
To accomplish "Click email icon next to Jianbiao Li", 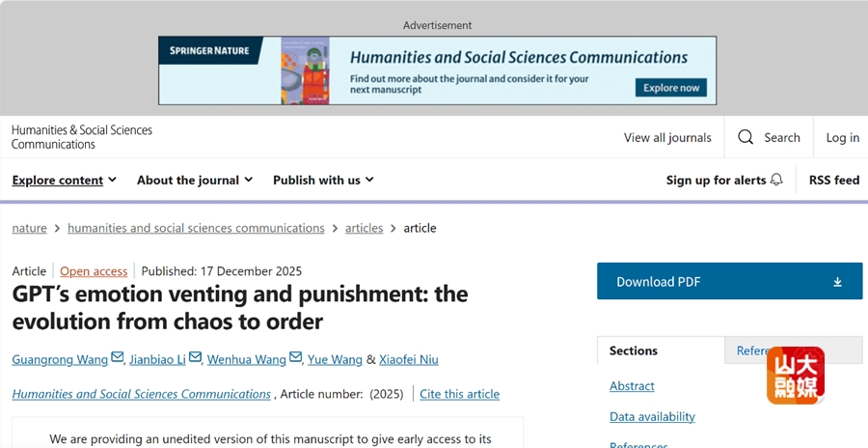I will [195, 358].
